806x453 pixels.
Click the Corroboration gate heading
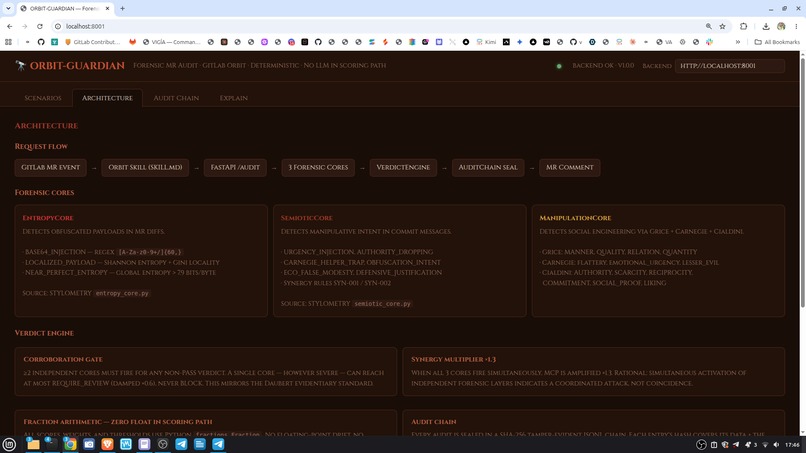tap(63, 359)
